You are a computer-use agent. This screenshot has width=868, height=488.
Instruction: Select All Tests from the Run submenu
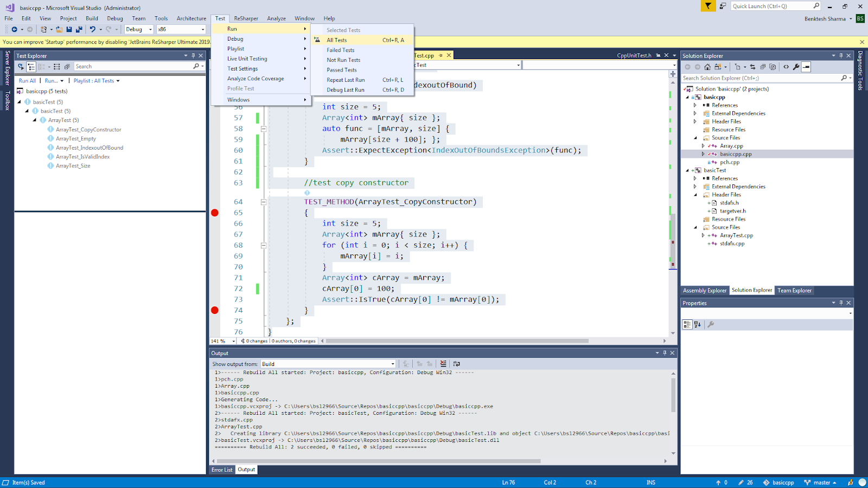click(x=336, y=40)
